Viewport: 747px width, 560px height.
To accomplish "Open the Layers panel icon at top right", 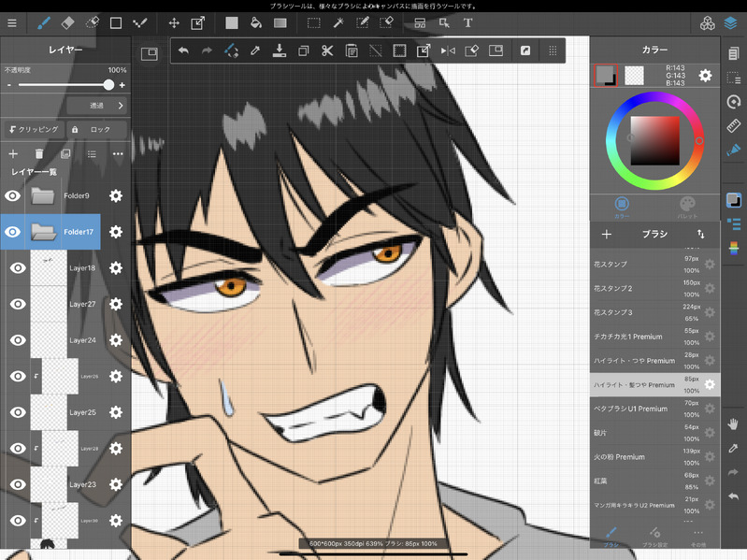I will click(730, 22).
